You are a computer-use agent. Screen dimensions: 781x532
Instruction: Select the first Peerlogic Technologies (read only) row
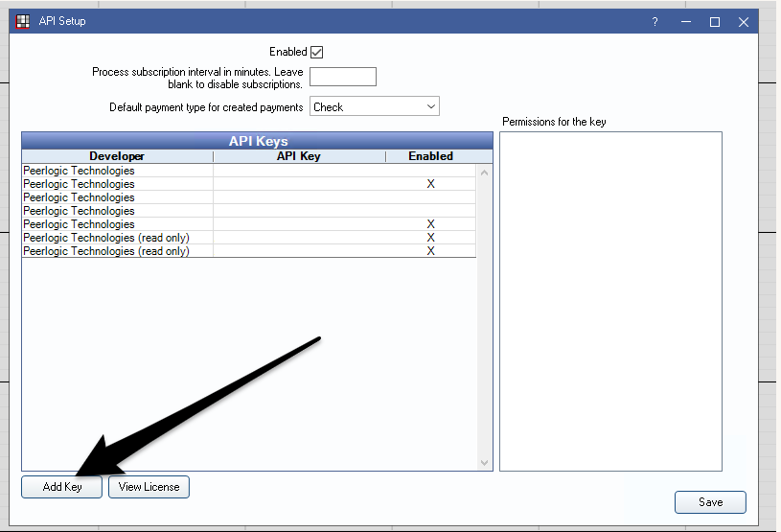249,238
